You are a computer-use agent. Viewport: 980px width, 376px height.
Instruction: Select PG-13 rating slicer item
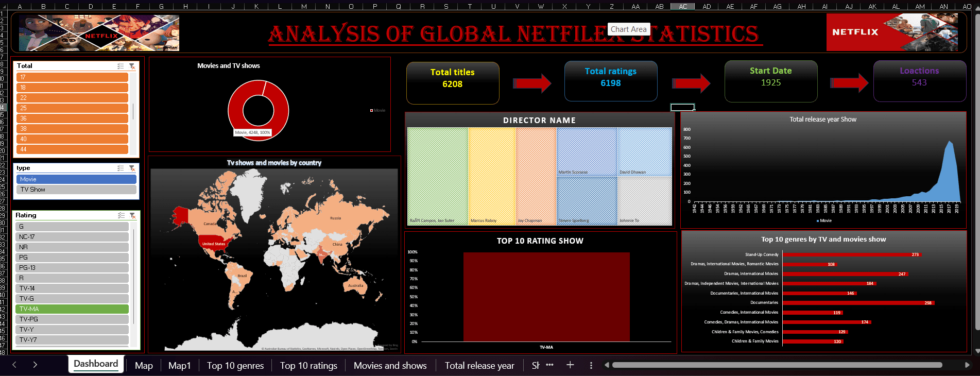[72, 268]
